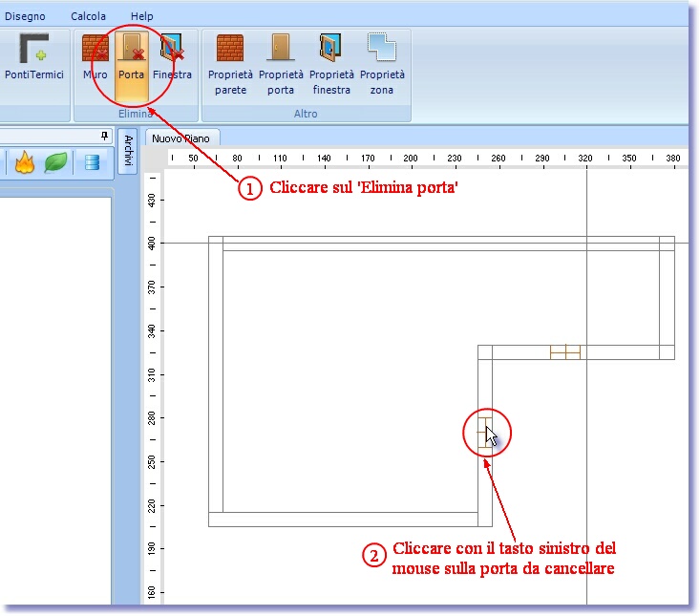This screenshot has height=616, width=700.
Task: Click the top wall of the floor plan
Action: pyautogui.click(x=441, y=244)
